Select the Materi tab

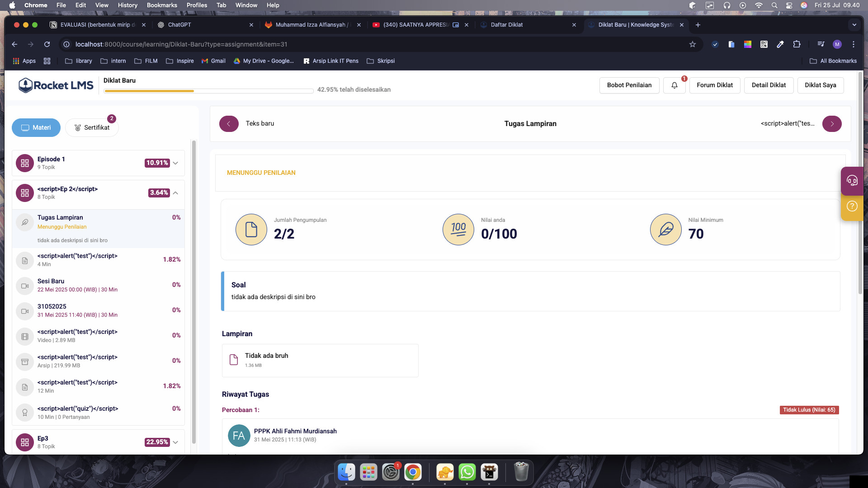pos(36,128)
